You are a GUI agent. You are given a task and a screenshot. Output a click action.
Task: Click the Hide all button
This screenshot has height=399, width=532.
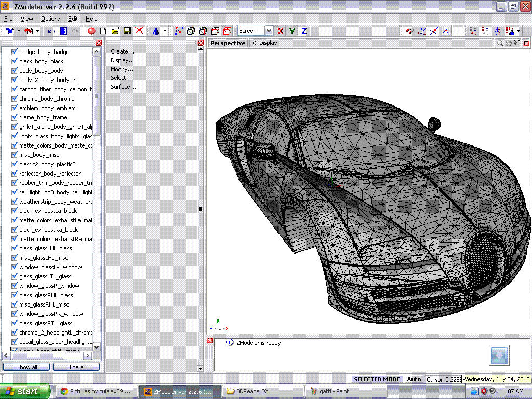(x=76, y=367)
